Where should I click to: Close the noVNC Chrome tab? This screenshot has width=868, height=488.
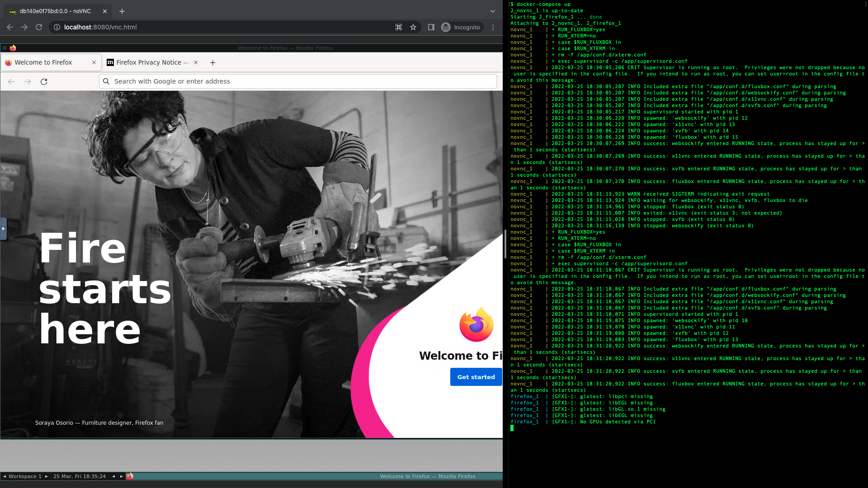pyautogui.click(x=105, y=11)
